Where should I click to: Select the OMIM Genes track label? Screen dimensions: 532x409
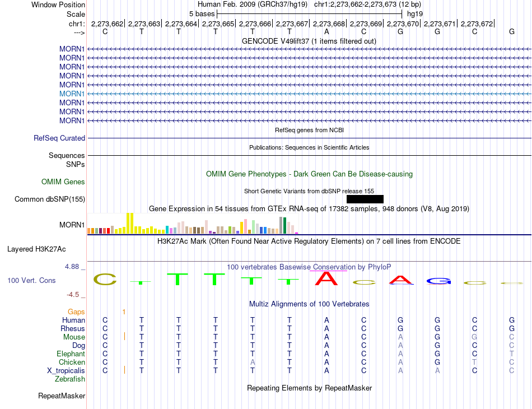(63, 182)
